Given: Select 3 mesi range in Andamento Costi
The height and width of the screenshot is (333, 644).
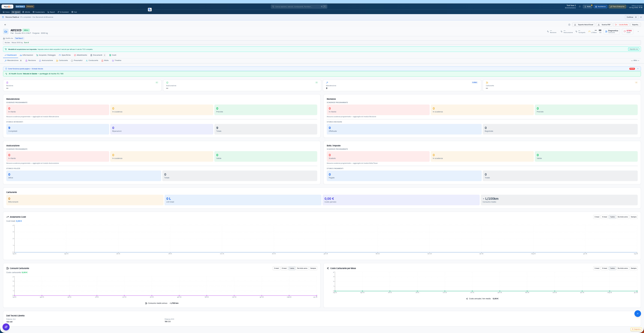Looking at the screenshot, I should pyautogui.click(x=597, y=217).
